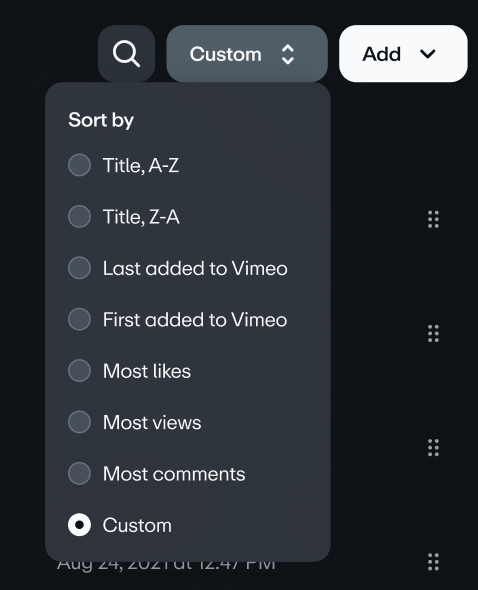Click the bottom drag handle dots icon
Image resolution: width=478 pixels, height=590 pixels.
[x=433, y=562]
